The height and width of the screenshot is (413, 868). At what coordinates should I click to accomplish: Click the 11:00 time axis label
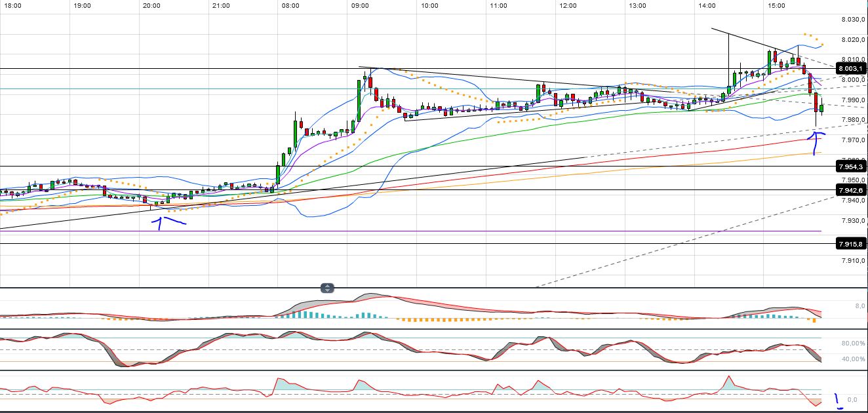click(x=498, y=5)
